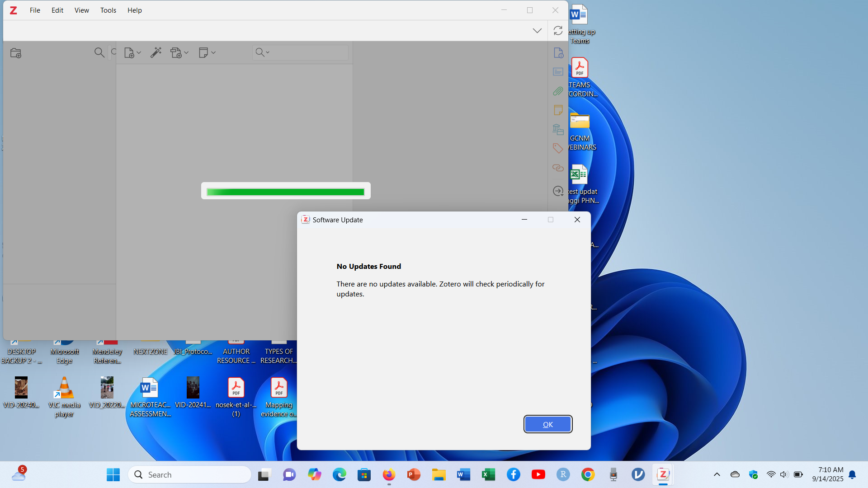The image size is (868, 488).
Task: Open Firefox from taskbar
Action: (x=389, y=474)
